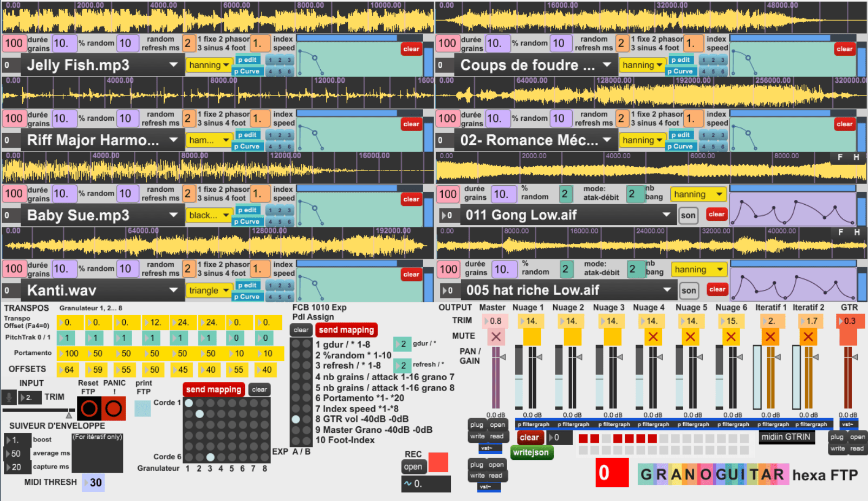
Task: Click the input microphone icon
Action: pos(9,397)
